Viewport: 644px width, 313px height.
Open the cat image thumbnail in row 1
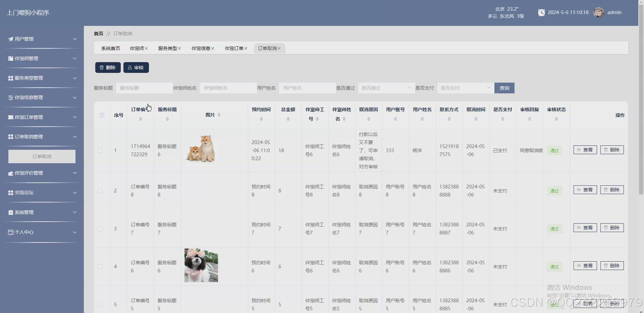tap(201, 149)
